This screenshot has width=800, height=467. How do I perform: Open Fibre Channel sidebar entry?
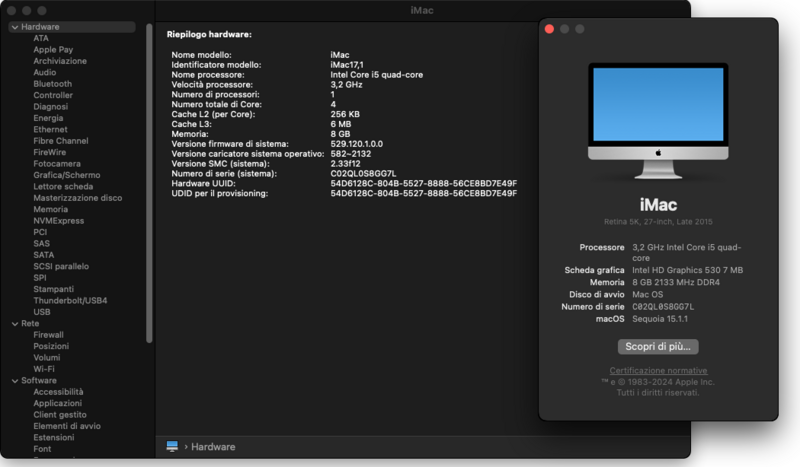tap(61, 141)
